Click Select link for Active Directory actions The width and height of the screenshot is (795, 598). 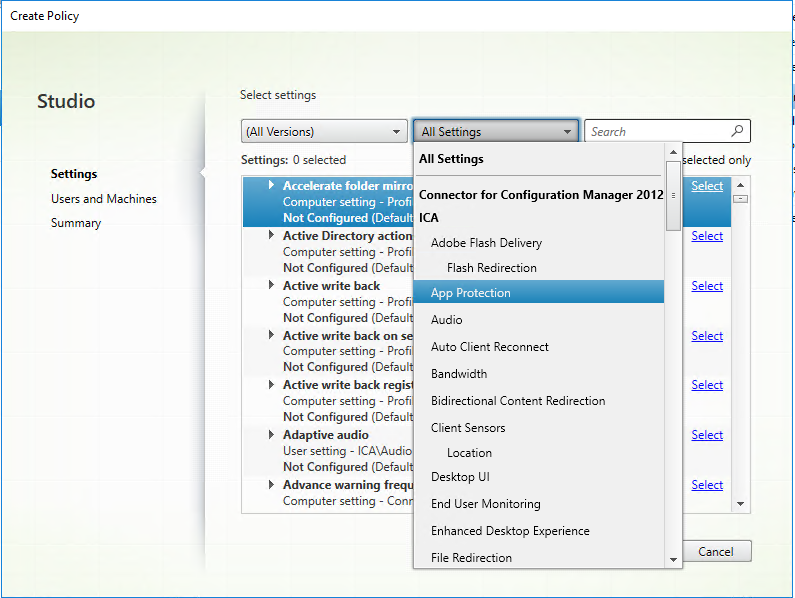[707, 236]
